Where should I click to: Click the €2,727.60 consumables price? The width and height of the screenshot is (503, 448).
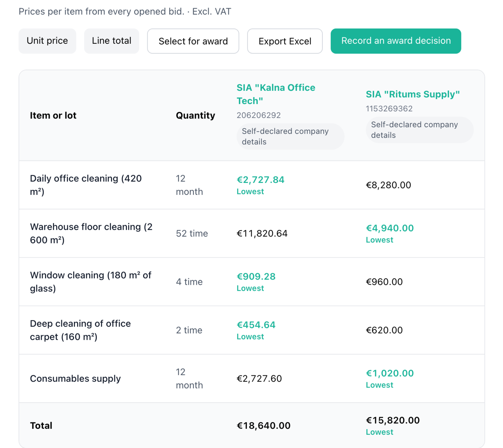(259, 379)
